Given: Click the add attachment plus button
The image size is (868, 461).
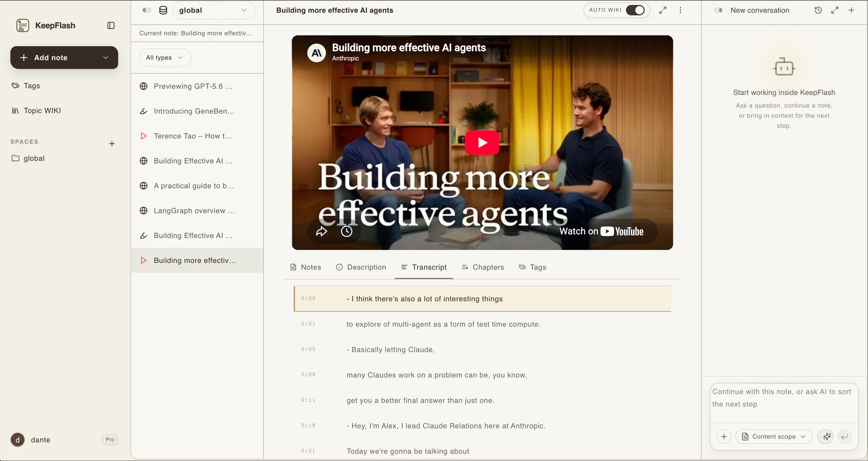Looking at the screenshot, I should click(724, 437).
